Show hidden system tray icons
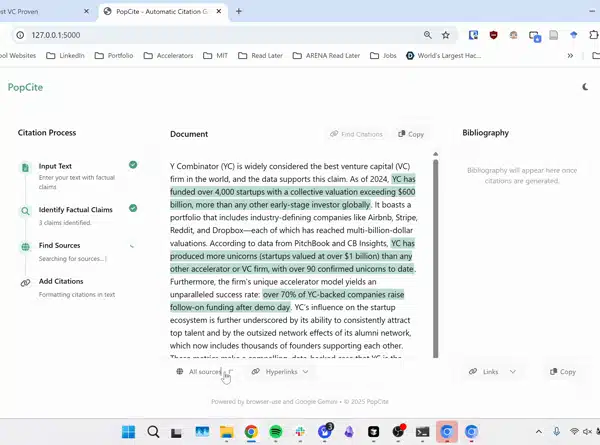Screen dimensions: 600x445 (x=538, y=432)
